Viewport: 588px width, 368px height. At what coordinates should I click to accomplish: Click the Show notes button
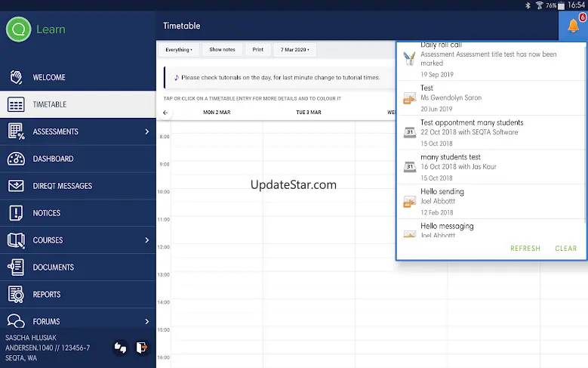pyautogui.click(x=223, y=50)
